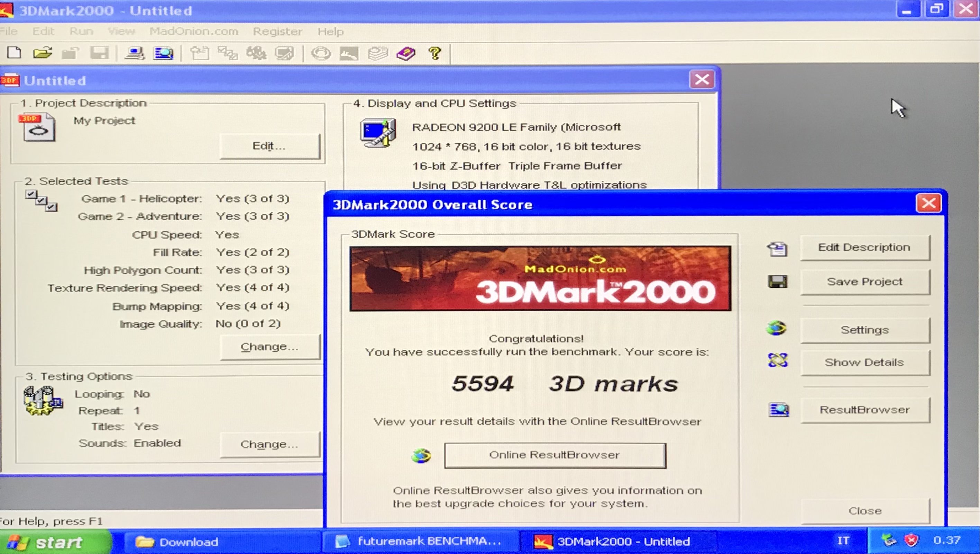Open the Run menu
Screen dimensions: 980x554
click(x=81, y=31)
